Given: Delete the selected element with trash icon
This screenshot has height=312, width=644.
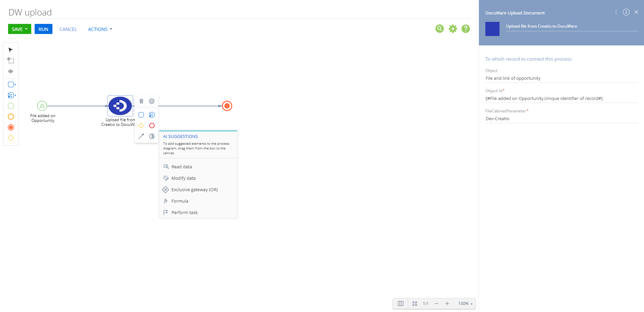Looking at the screenshot, I should click(141, 101).
